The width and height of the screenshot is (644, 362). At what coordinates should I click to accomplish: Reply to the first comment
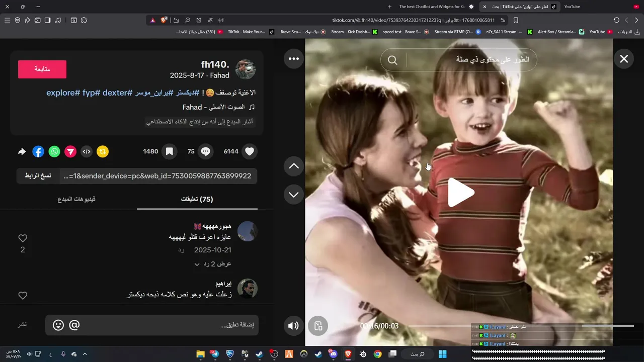click(182, 250)
